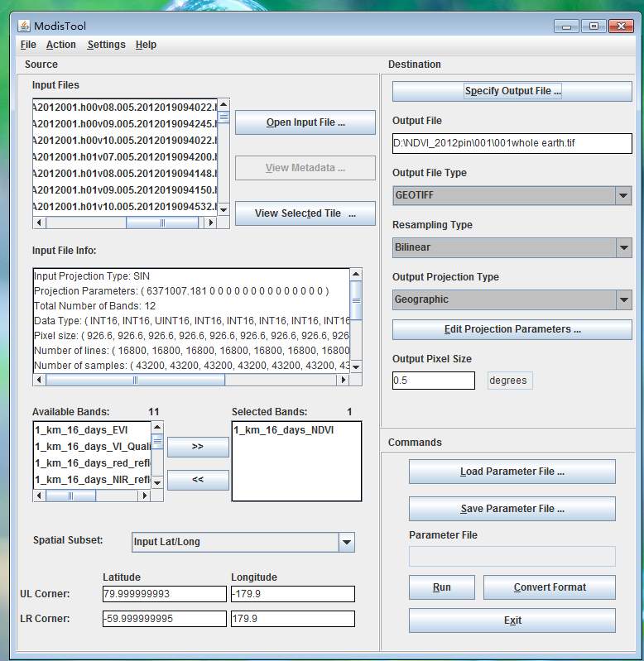Image resolution: width=644 pixels, height=661 pixels.
Task: Expand Spatial Subset Input Lat/Long dropdown
Action: [x=346, y=542]
